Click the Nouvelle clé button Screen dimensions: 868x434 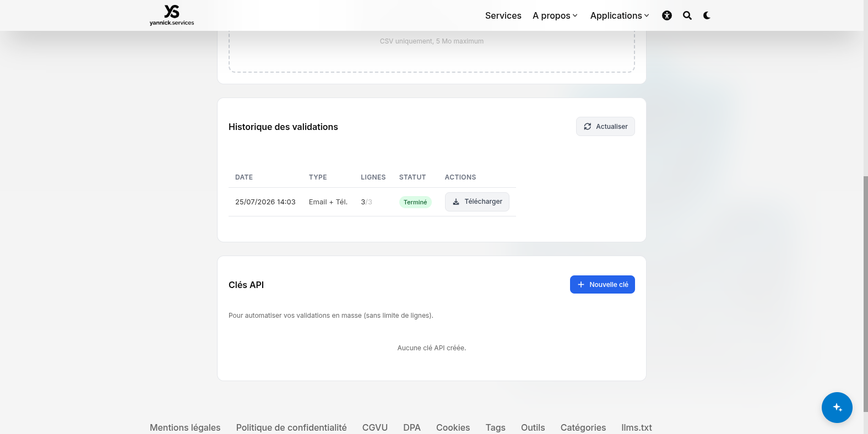(603, 284)
